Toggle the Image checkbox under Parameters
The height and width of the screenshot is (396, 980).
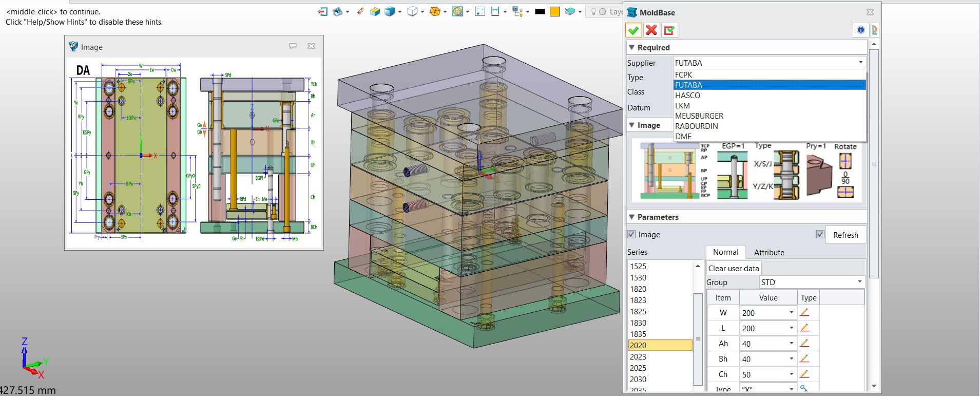[632, 234]
